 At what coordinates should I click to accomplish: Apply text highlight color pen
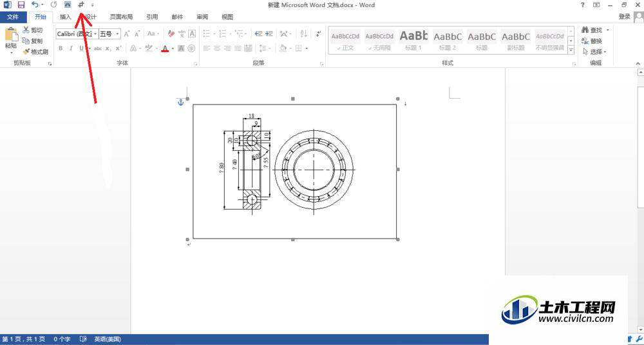point(149,48)
